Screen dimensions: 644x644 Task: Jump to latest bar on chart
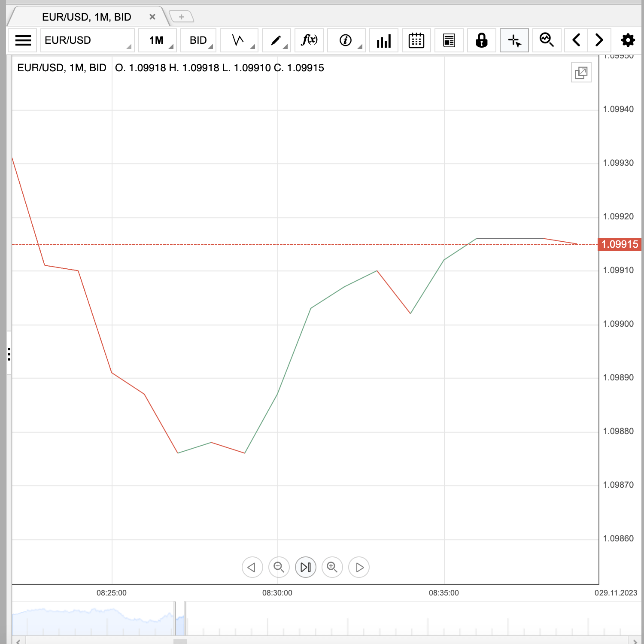click(305, 567)
